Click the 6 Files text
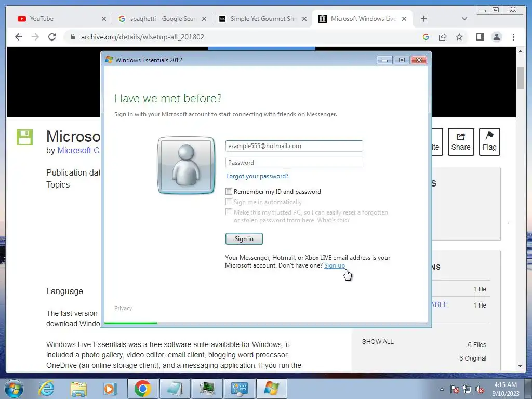 (477, 345)
